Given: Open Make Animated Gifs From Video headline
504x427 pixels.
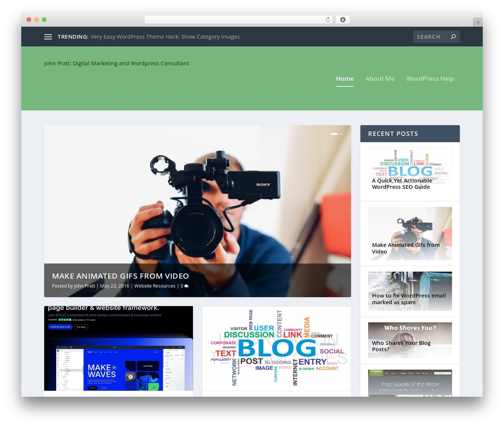Looking at the screenshot, I should tap(120, 276).
